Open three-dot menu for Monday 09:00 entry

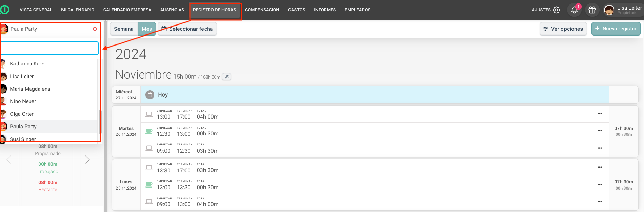(599, 202)
